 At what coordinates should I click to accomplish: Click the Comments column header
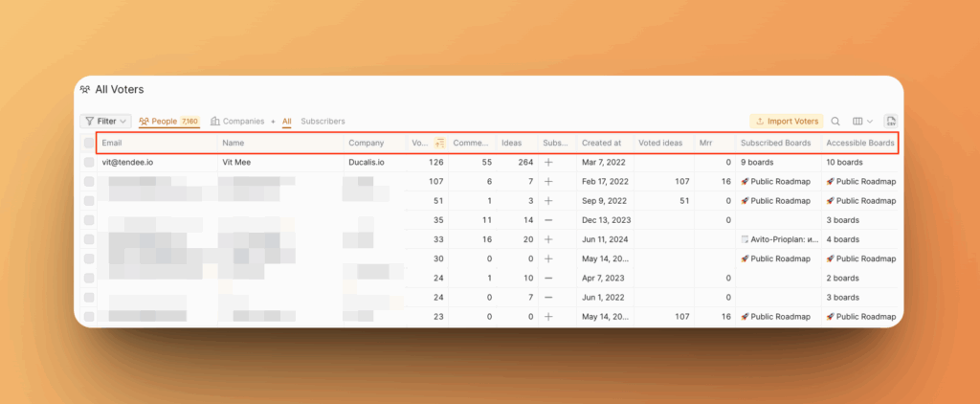[x=472, y=144]
